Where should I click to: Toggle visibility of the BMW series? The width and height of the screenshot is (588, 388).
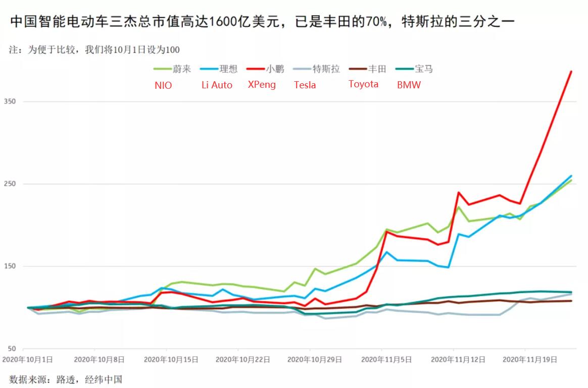click(x=409, y=85)
